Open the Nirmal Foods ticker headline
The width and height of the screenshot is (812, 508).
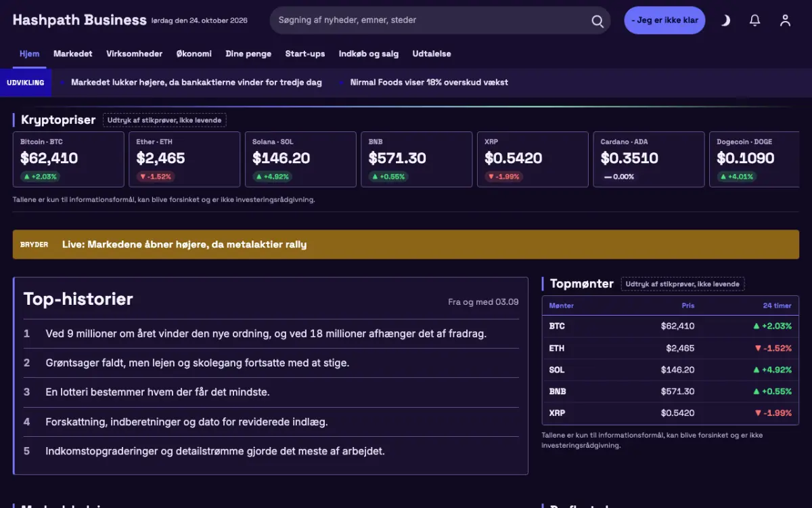tap(429, 83)
